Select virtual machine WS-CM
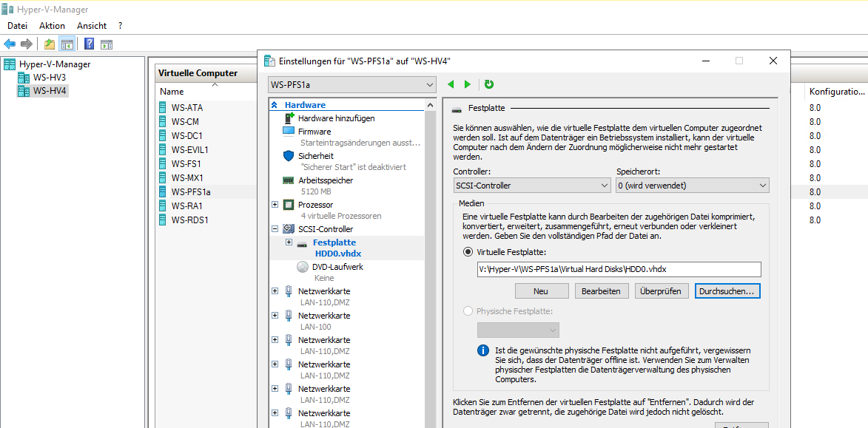 [185, 122]
